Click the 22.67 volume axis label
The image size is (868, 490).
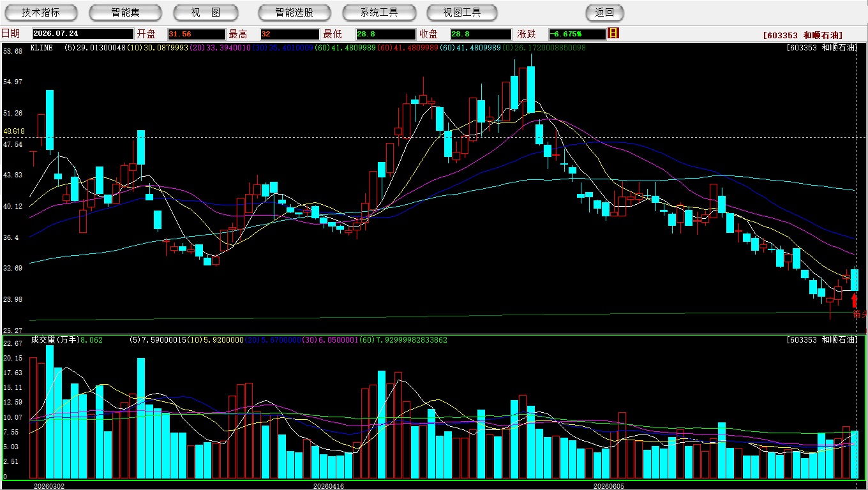click(13, 343)
